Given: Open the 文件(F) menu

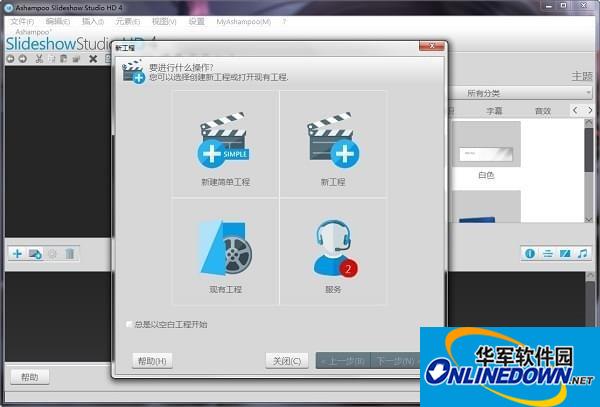Looking at the screenshot, I should [22, 22].
